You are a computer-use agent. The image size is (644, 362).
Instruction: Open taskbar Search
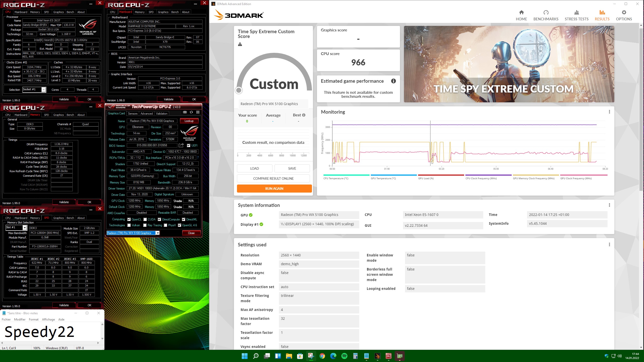[256, 356]
